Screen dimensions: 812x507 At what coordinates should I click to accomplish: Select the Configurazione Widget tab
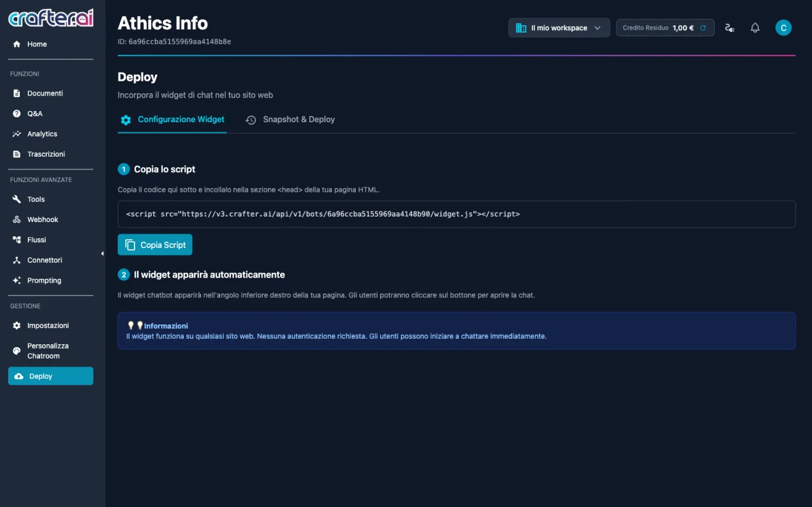[x=172, y=120]
